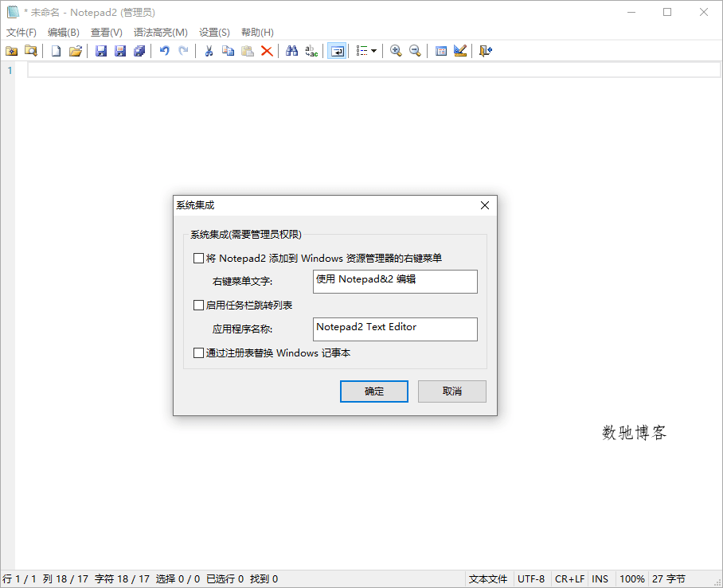This screenshot has height=588, width=723.
Task: Click the 右键菜单文字 input field
Action: click(x=395, y=282)
